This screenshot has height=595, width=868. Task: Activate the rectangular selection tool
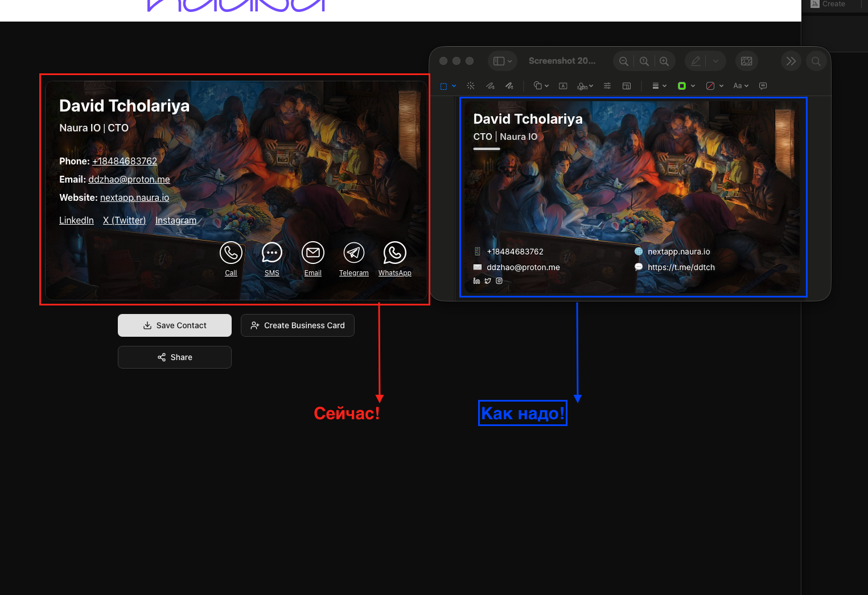click(445, 85)
